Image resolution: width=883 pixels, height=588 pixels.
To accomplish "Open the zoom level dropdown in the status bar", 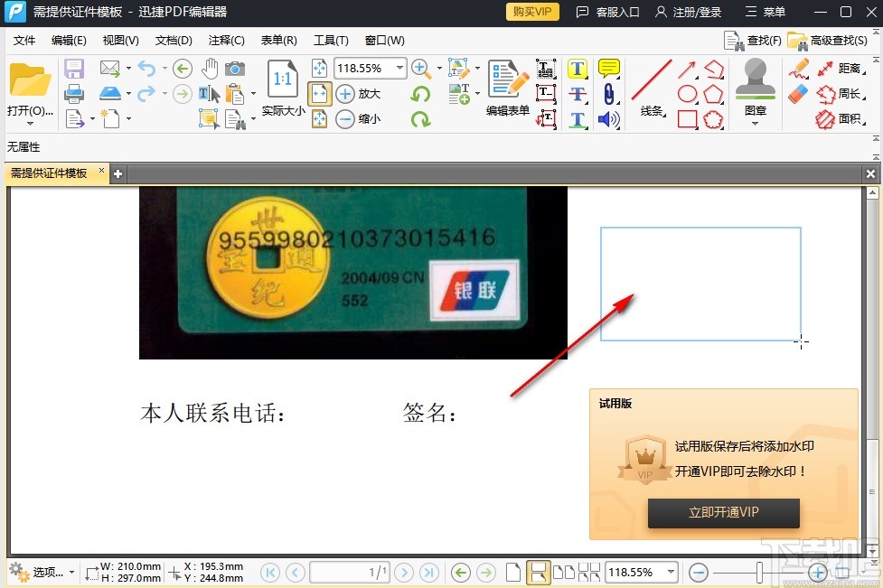I will [x=642, y=572].
